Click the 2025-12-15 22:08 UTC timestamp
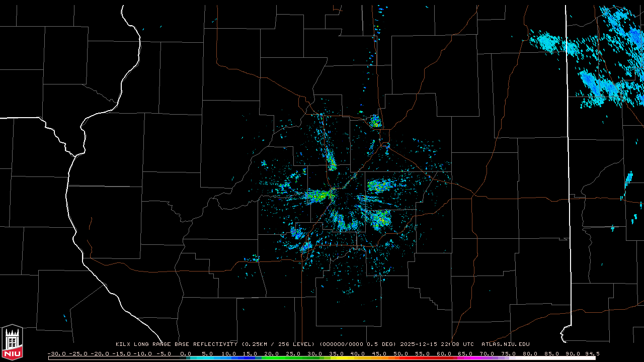Viewport: 644px width, 362px height. coord(437,344)
